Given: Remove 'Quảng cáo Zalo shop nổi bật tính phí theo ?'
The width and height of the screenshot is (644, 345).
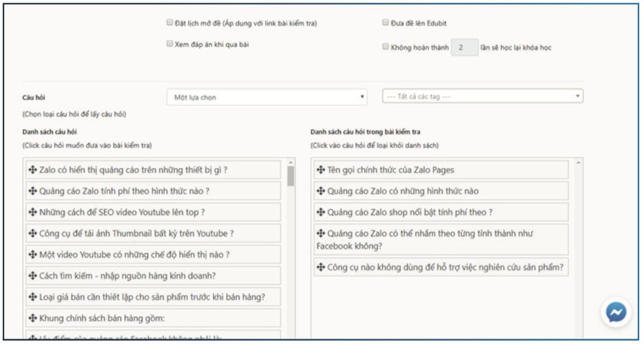Looking at the screenshot, I should pyautogui.click(x=441, y=212).
